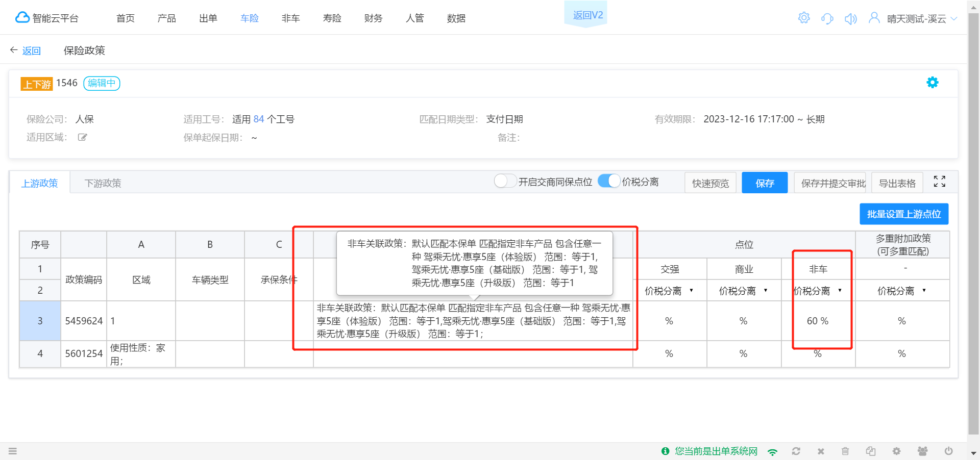Click 您当前是出单系统网 status text
The image size is (980, 460).
coord(716,451)
